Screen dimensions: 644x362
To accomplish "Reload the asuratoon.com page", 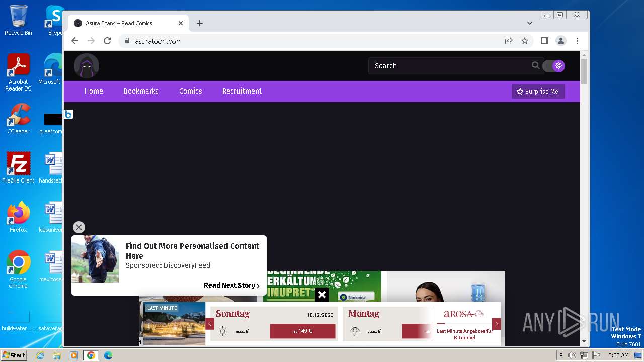I will pyautogui.click(x=107, y=41).
